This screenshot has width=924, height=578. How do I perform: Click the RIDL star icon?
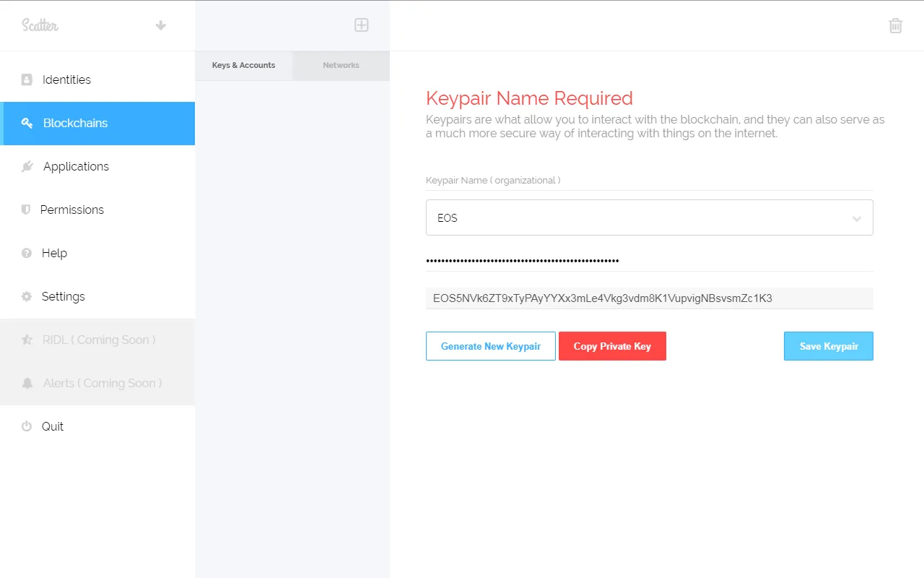tap(27, 340)
